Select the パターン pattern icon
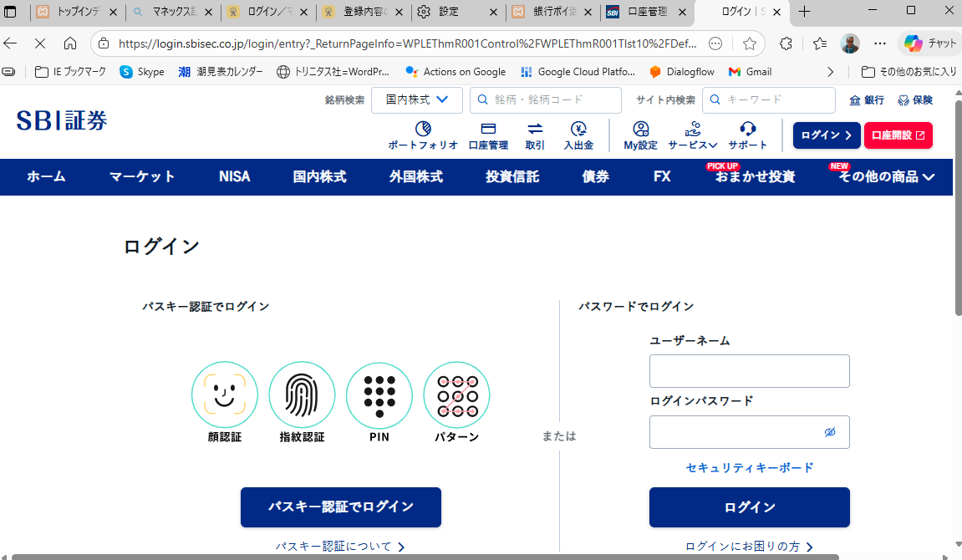The height and width of the screenshot is (560, 962). 456,395
